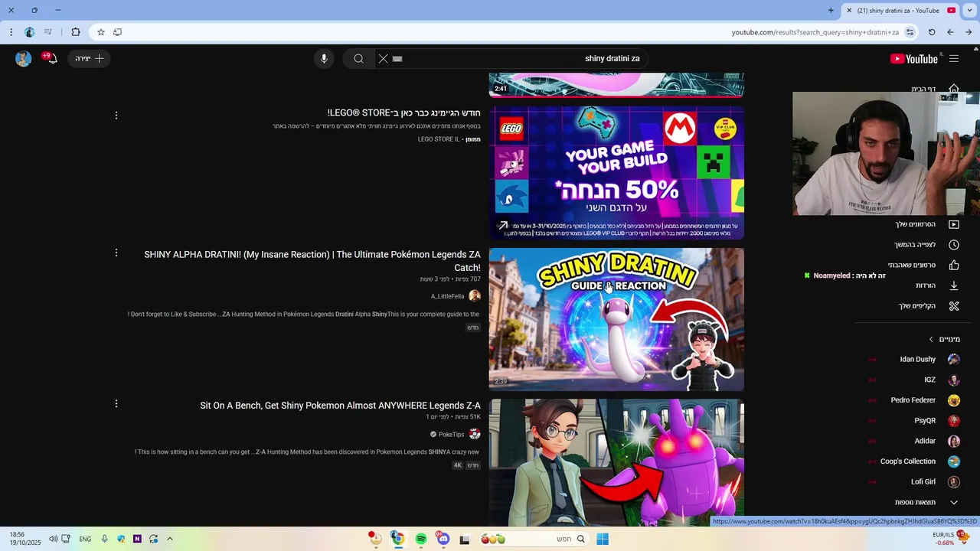
Task: Open YouTube notifications bell
Action: click(x=51, y=59)
